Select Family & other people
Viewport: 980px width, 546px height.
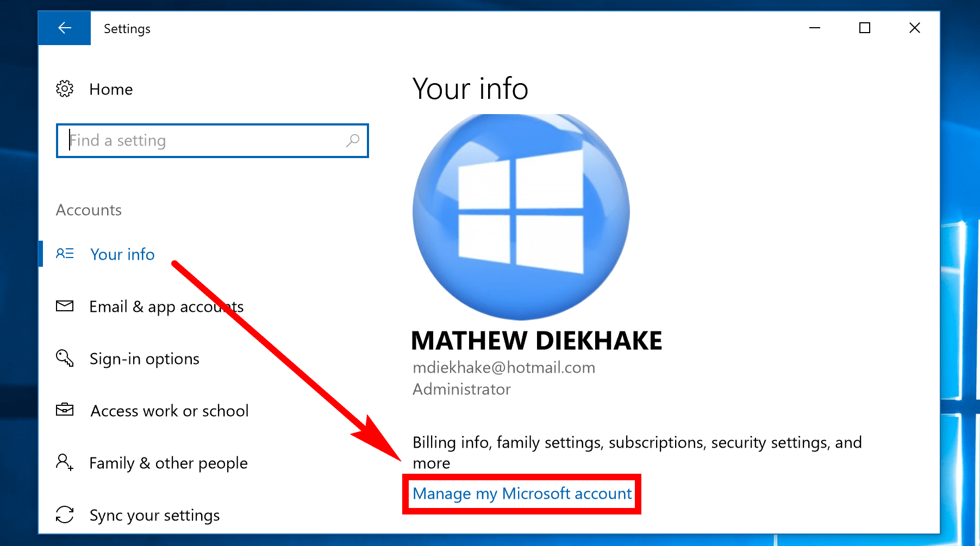click(x=168, y=463)
